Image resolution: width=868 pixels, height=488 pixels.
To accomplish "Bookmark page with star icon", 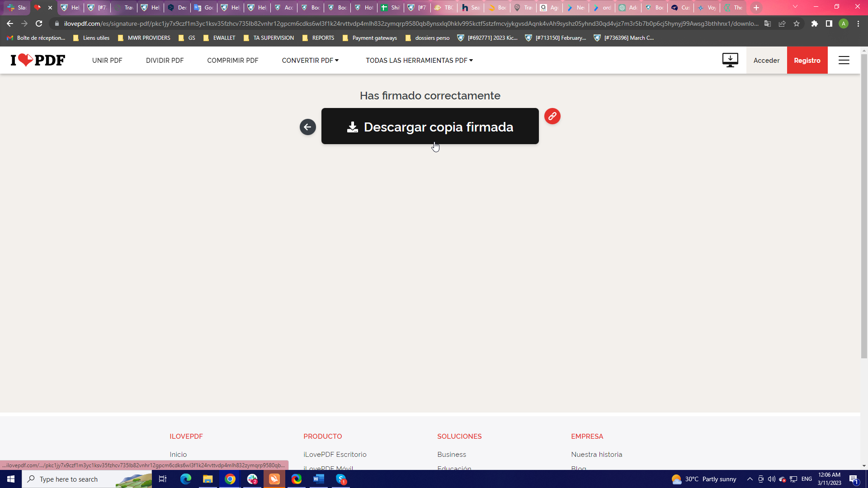I will [797, 23].
